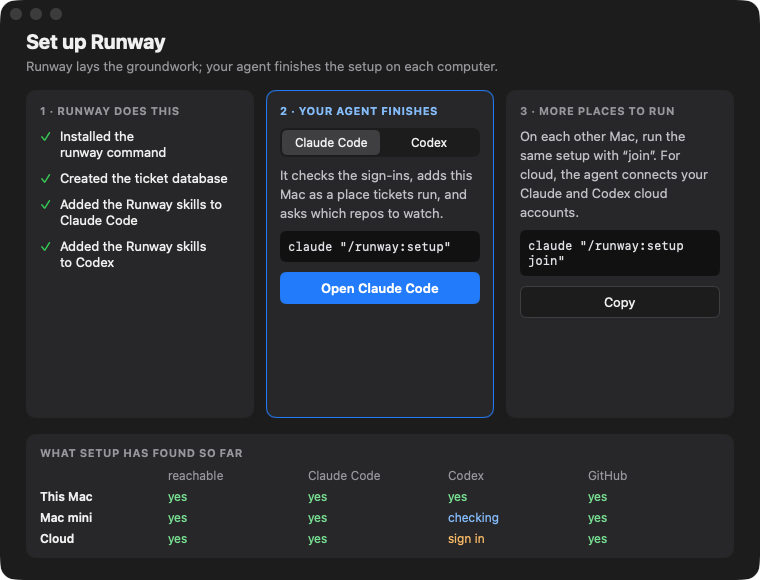Click "Created the ticket database" text
This screenshot has width=760, height=580.
[x=143, y=179]
